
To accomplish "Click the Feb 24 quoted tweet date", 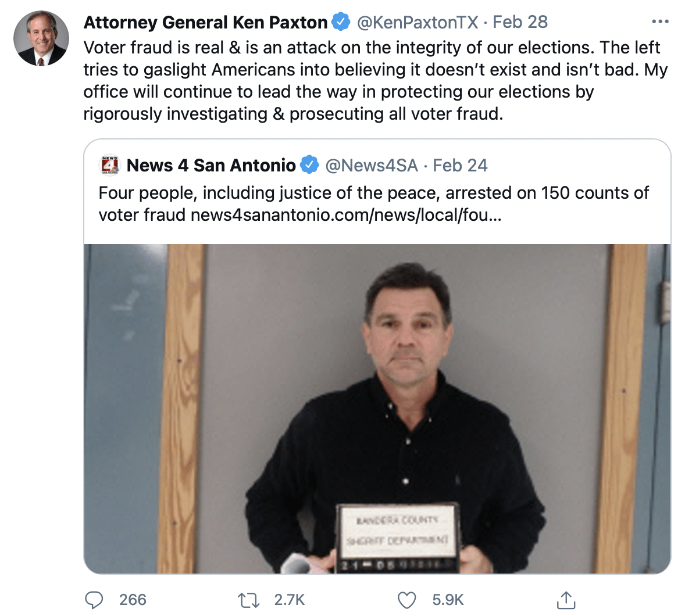I will 459,166.
